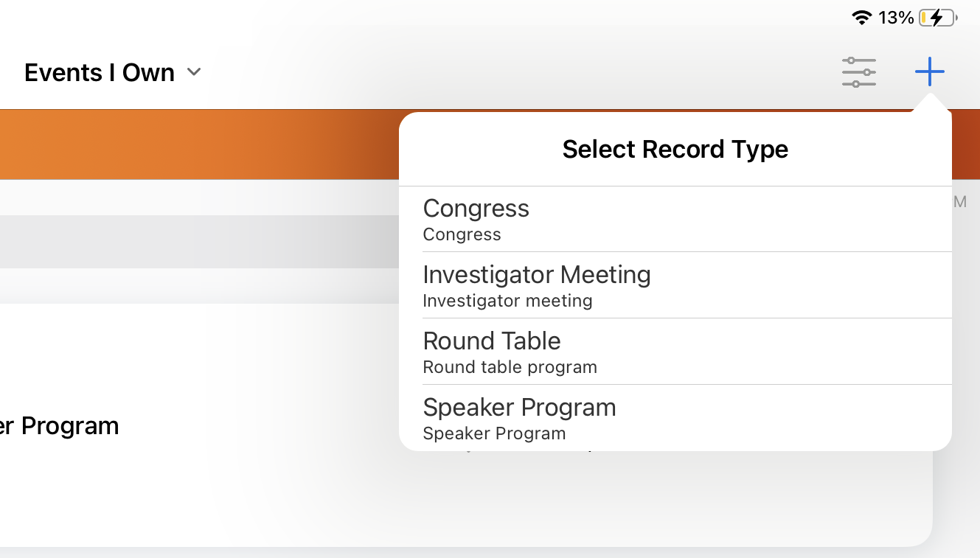Image resolution: width=980 pixels, height=558 pixels.
Task: Select the Speaker Program record type
Action: click(x=519, y=408)
